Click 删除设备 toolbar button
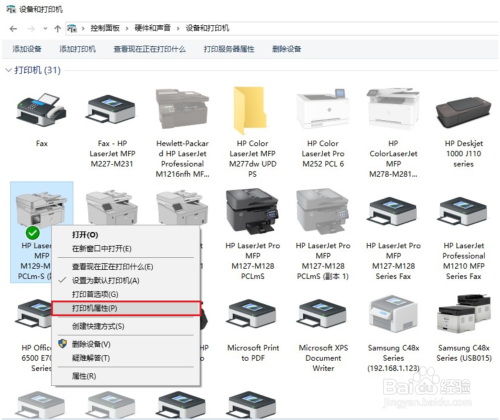The width and height of the screenshot is (500, 420). click(286, 49)
